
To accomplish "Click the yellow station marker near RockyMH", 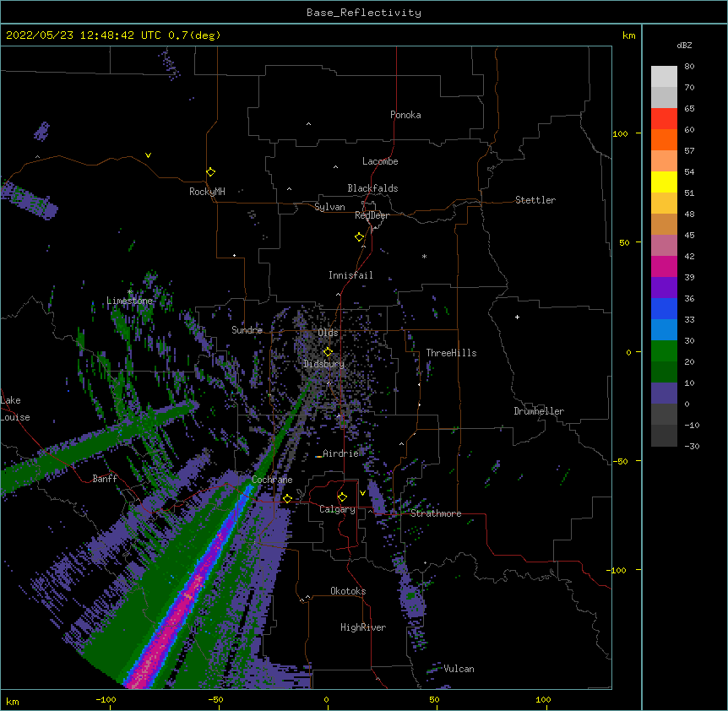I will tap(210, 172).
